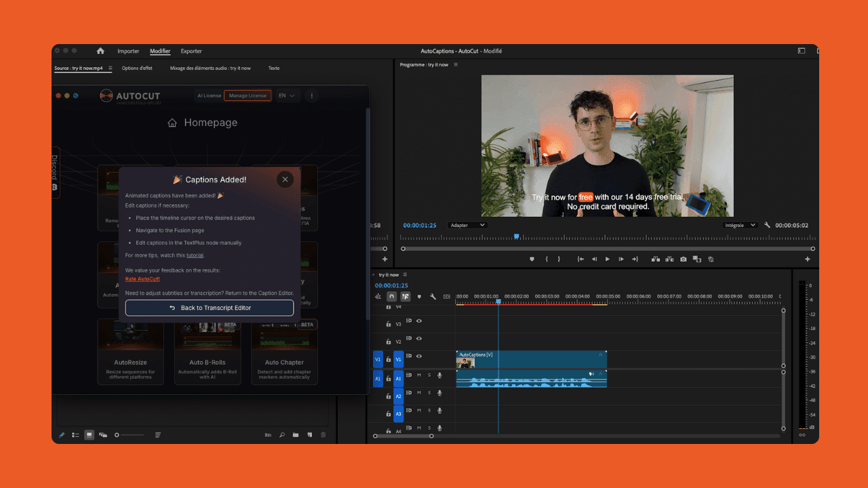The image size is (868, 488).
Task: Toggle insert sequences as nests icon
Action: pyautogui.click(x=378, y=296)
